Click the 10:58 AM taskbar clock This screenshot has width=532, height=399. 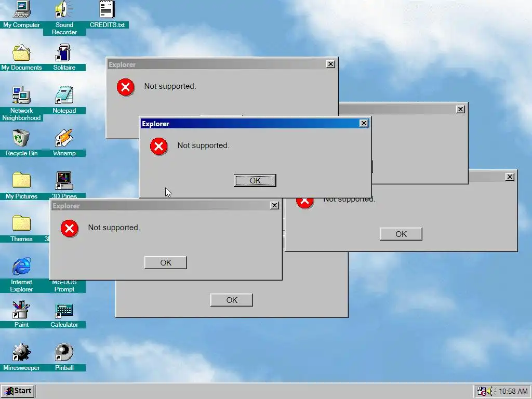point(513,392)
